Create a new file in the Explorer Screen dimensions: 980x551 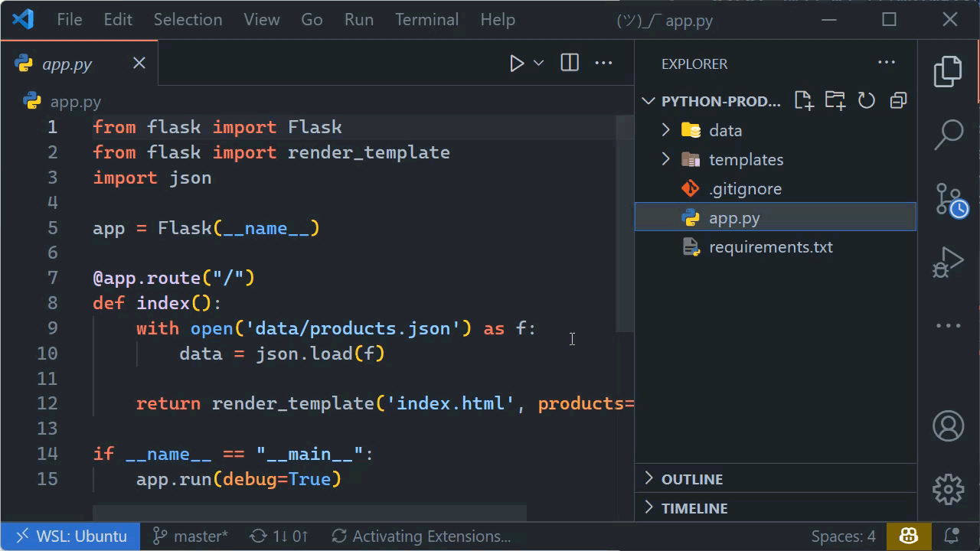pos(803,100)
